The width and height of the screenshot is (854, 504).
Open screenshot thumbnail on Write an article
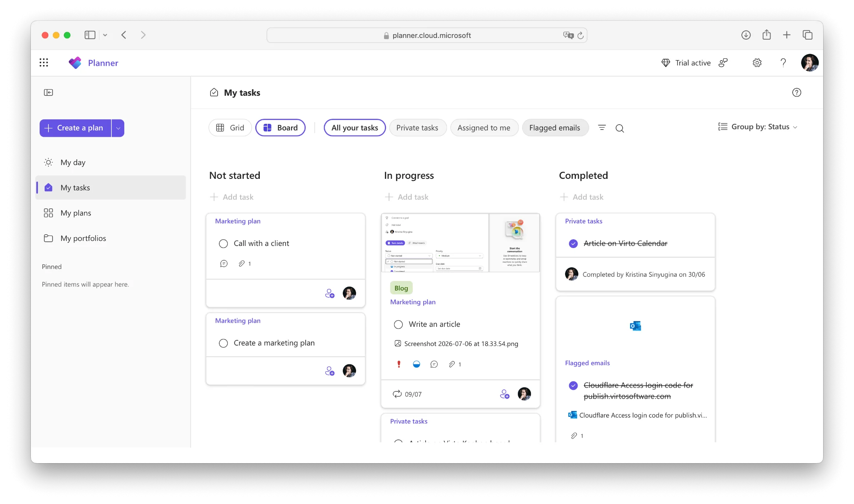point(460,243)
